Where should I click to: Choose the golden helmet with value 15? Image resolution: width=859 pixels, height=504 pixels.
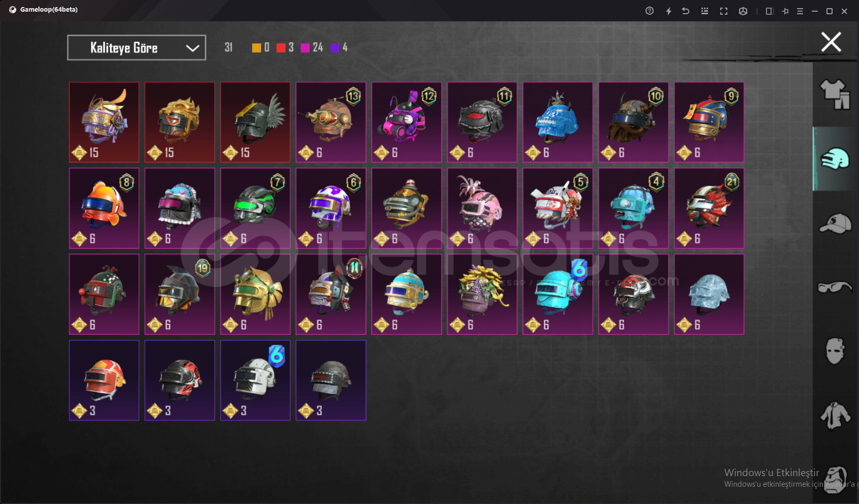coord(179,122)
